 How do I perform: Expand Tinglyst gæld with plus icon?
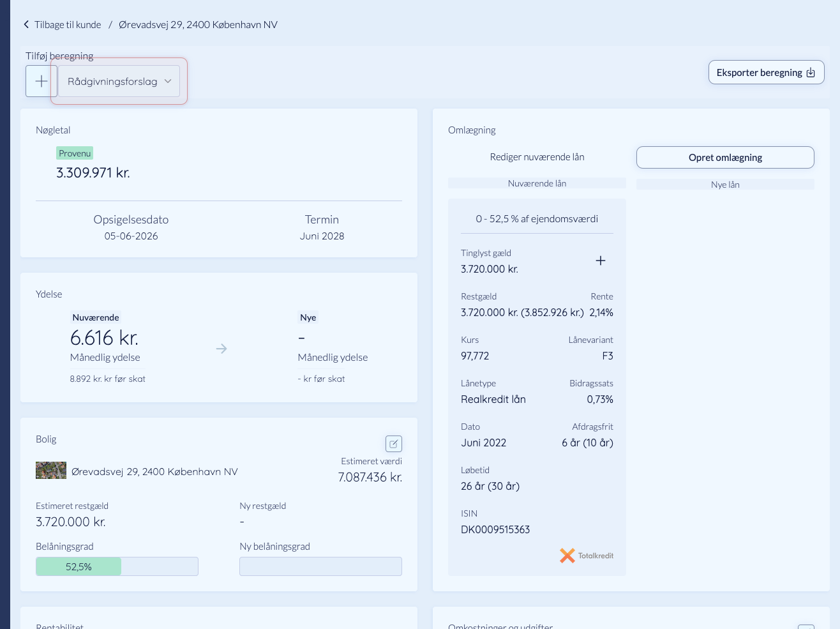(x=601, y=261)
